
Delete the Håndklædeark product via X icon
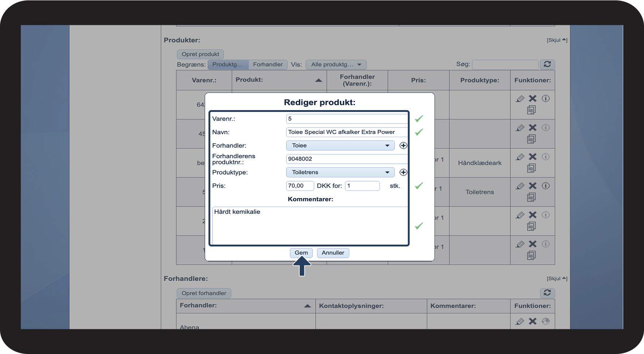coord(532,157)
